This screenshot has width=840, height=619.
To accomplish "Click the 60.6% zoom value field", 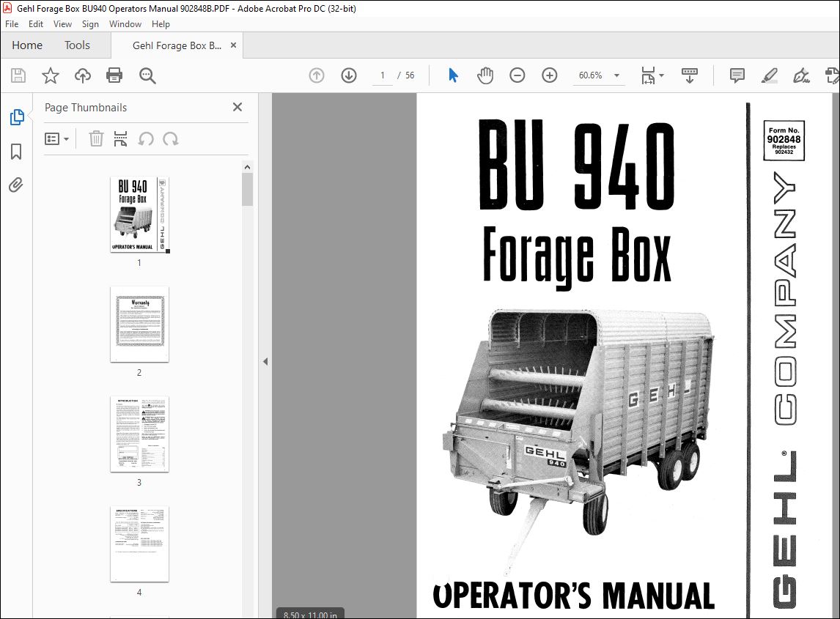I will click(x=590, y=75).
